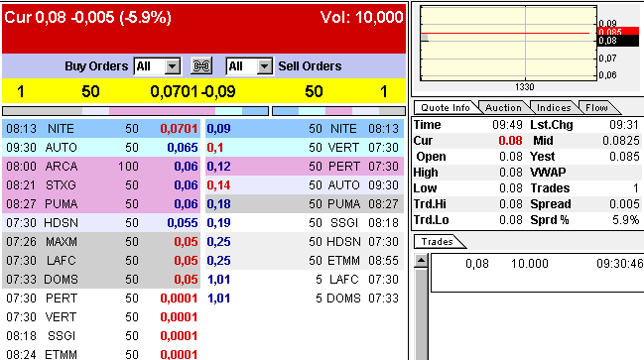Click the link chain icon between order filters

[x=201, y=65]
